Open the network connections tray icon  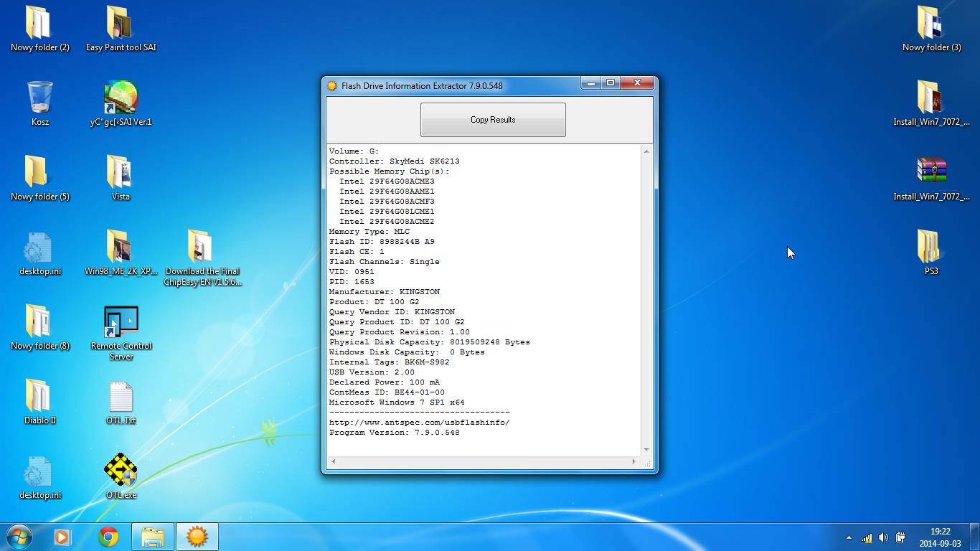867,537
